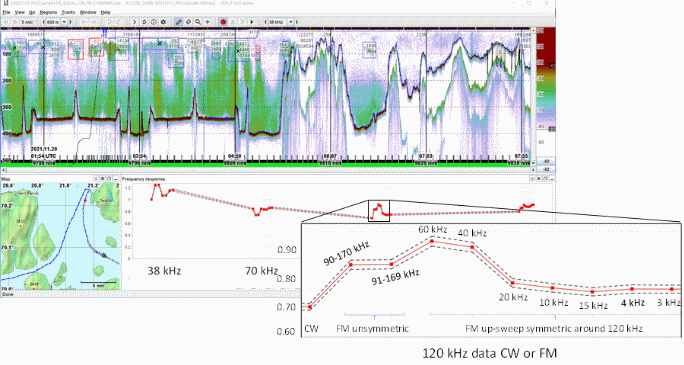Open the 600 m range dropdown arrow

[x=64, y=22]
